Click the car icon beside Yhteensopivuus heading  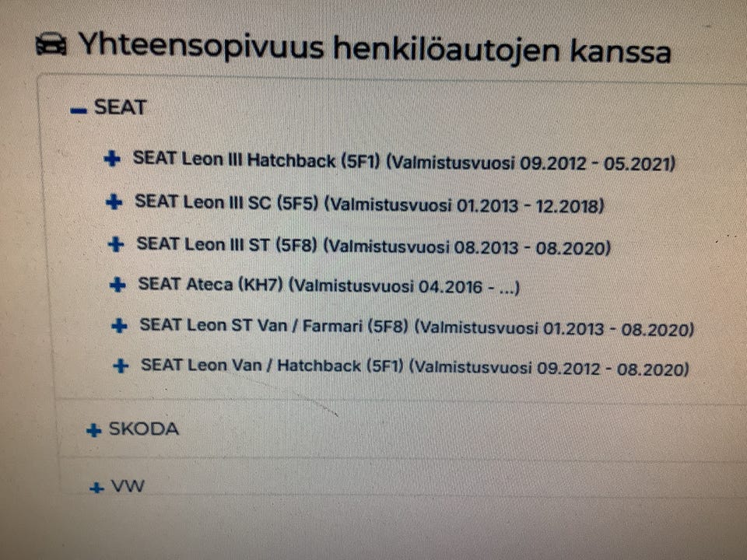pos(51,47)
